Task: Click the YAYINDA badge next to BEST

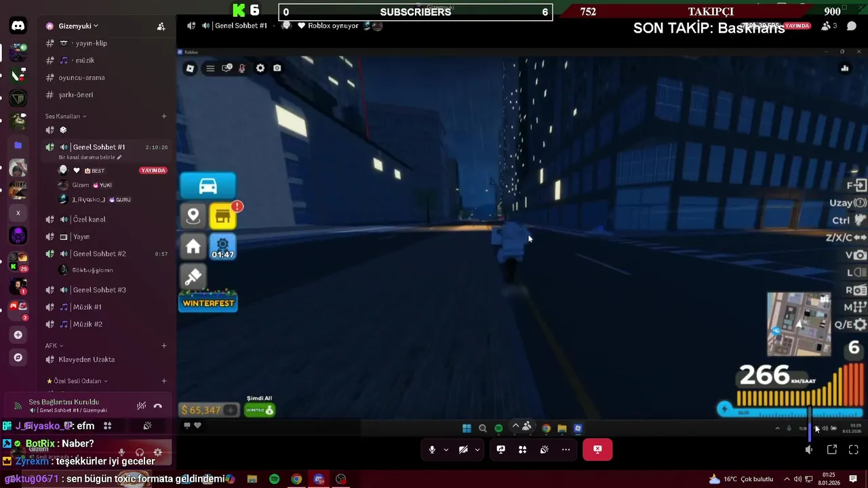Action: pyautogui.click(x=153, y=171)
